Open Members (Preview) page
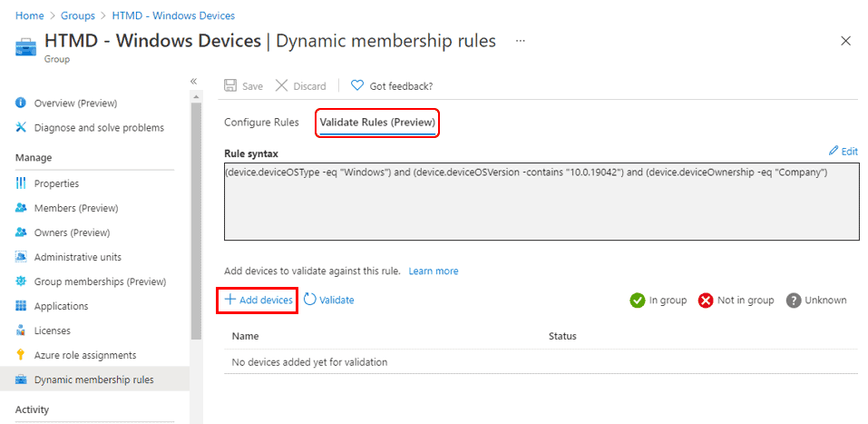Image resolution: width=868 pixels, height=424 pixels. pyautogui.click(x=76, y=209)
